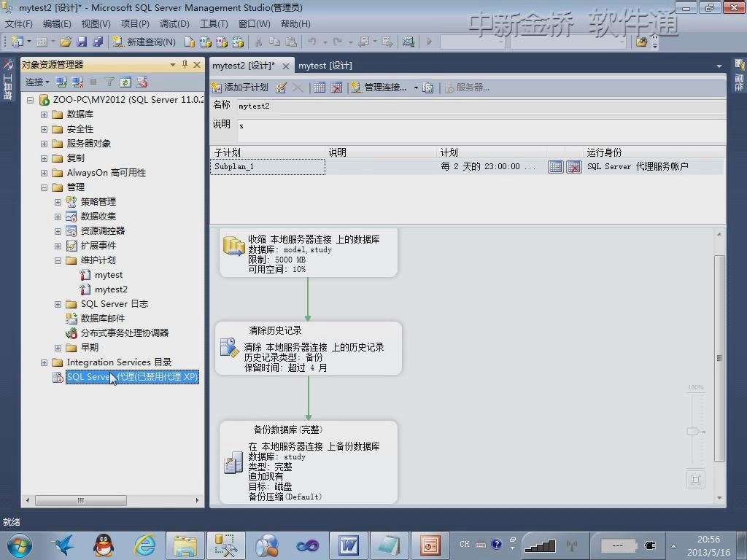Click the New Project toolbar icon
This screenshot has width=747, height=560.
[18, 42]
